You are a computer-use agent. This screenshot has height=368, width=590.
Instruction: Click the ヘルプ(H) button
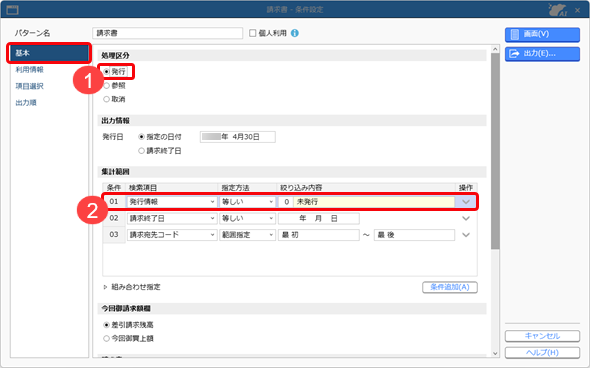coord(542,353)
